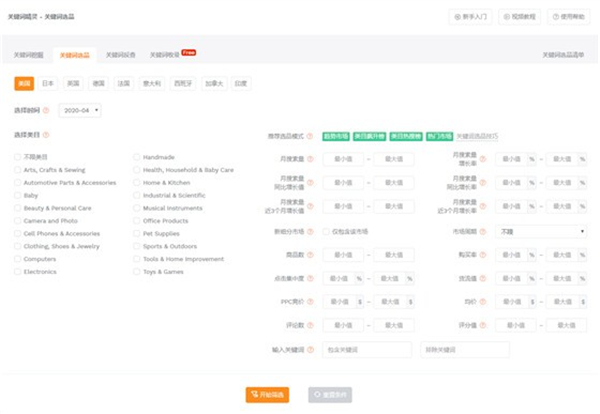Expand the 市场周期 dropdown showing 不限
Viewport: 600px width, 414px height.
pos(542,231)
